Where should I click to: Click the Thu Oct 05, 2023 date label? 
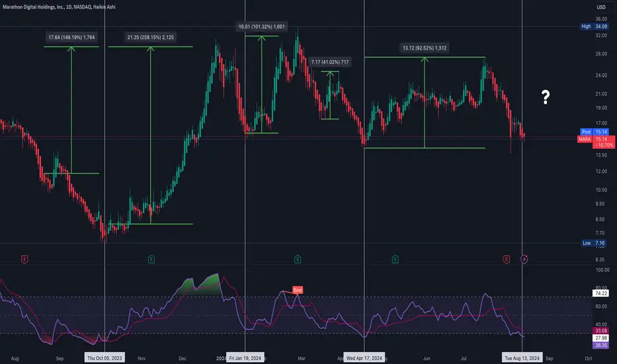105,358
